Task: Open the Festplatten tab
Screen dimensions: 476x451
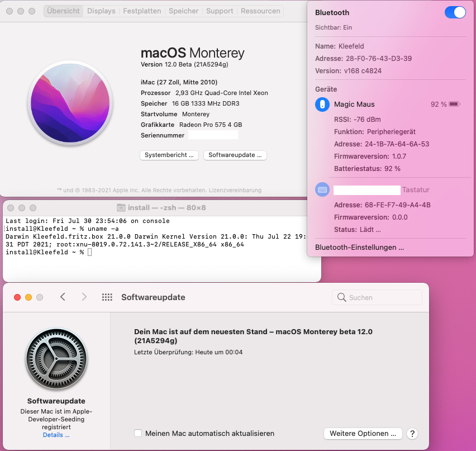Action: (142, 11)
